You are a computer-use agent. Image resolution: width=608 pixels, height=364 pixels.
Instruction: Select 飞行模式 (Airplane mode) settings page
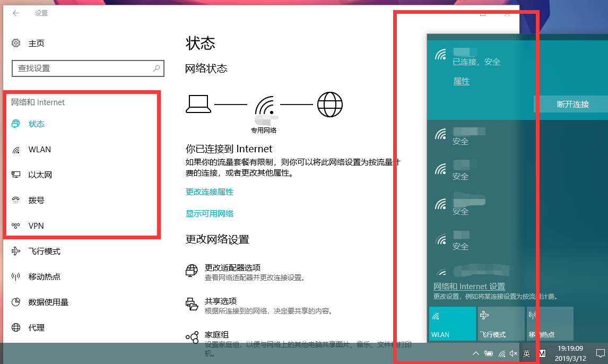[x=42, y=251]
